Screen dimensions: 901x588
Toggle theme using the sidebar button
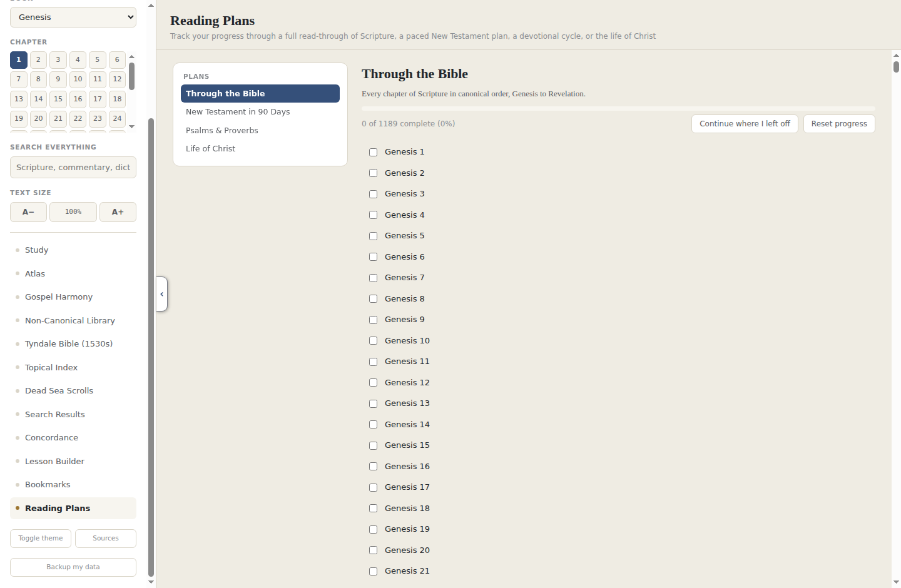coord(41,539)
